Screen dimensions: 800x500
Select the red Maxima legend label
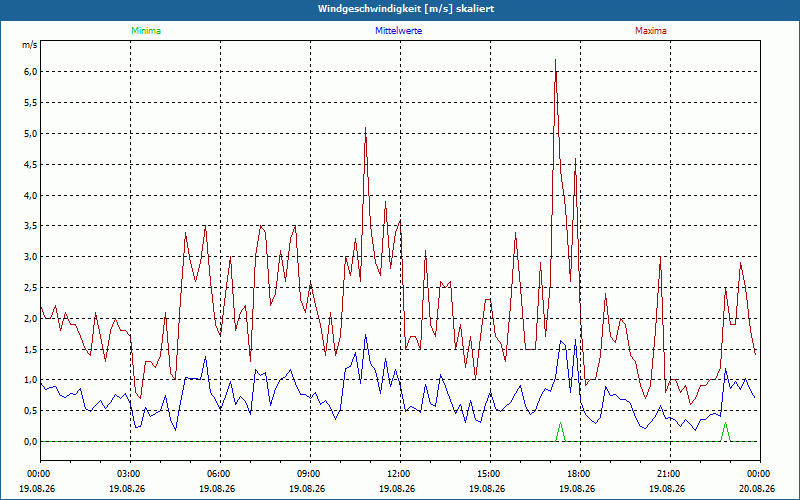[x=651, y=31]
